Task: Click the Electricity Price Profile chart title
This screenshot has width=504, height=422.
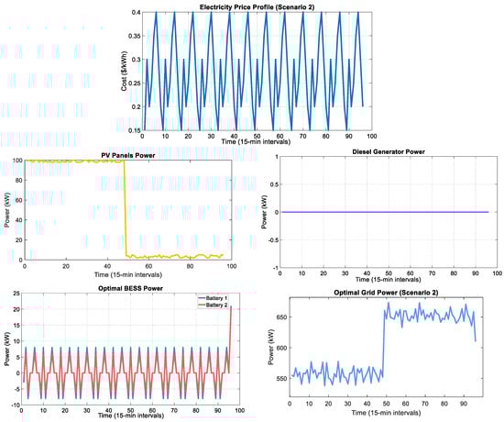Action: tap(257, 6)
